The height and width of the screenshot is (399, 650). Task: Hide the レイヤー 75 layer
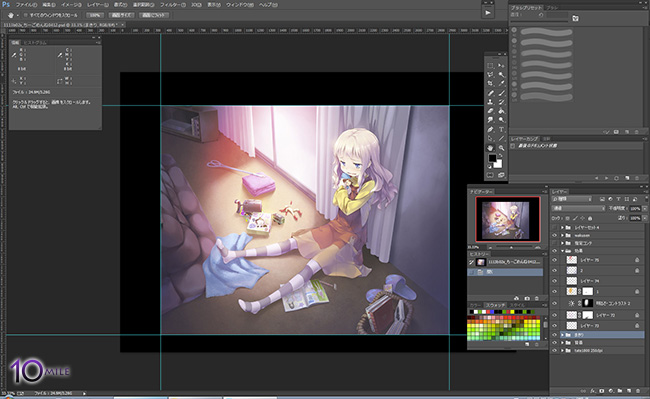point(554,260)
